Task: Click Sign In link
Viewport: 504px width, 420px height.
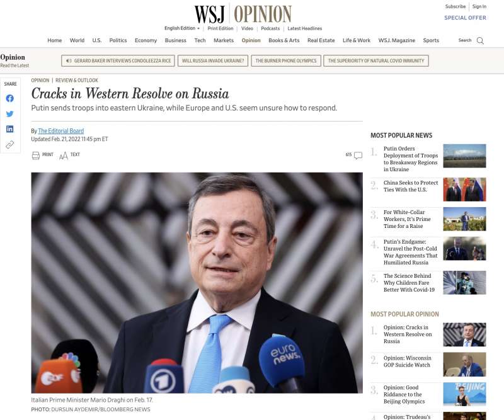Action: pyautogui.click(x=479, y=6)
